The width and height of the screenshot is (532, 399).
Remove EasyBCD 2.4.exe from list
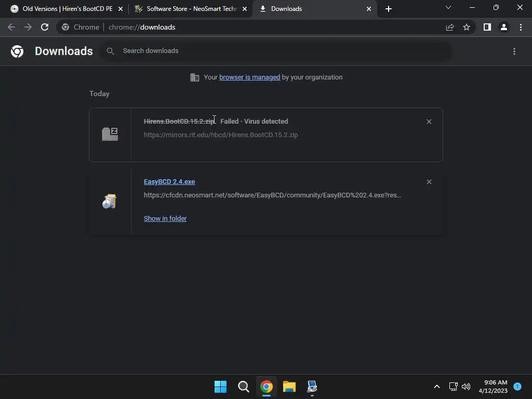point(429,182)
